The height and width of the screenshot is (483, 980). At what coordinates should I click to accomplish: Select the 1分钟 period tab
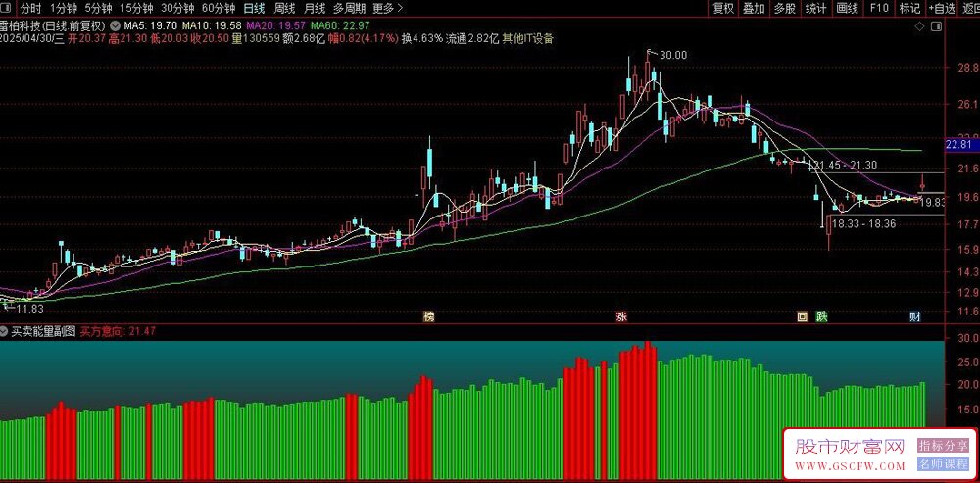tap(63, 8)
